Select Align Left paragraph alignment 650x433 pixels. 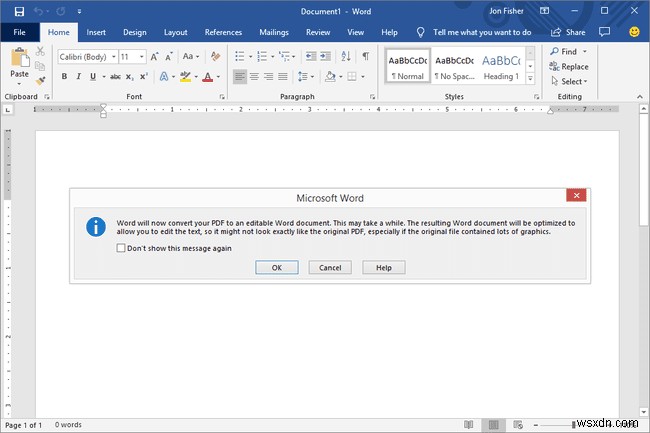point(240,76)
